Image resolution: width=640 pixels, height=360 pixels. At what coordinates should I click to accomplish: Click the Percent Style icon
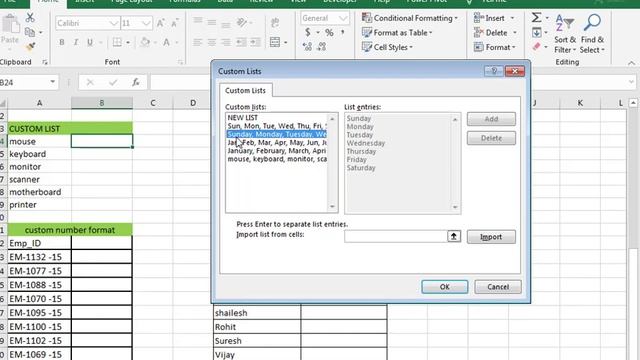click(x=329, y=32)
